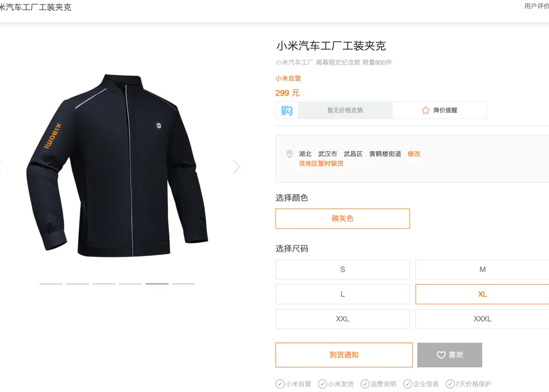549x392 pixels.
Task: Click the checkmark icon beside 小米自营 guarantee
Action: (280, 384)
